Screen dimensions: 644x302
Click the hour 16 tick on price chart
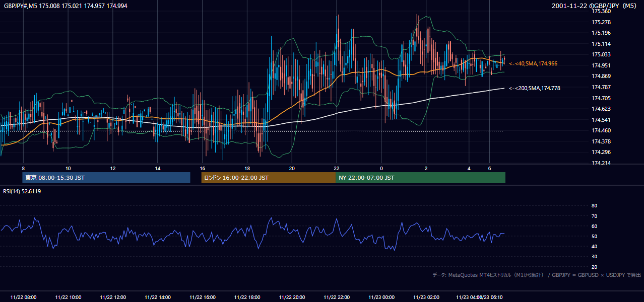click(203, 168)
